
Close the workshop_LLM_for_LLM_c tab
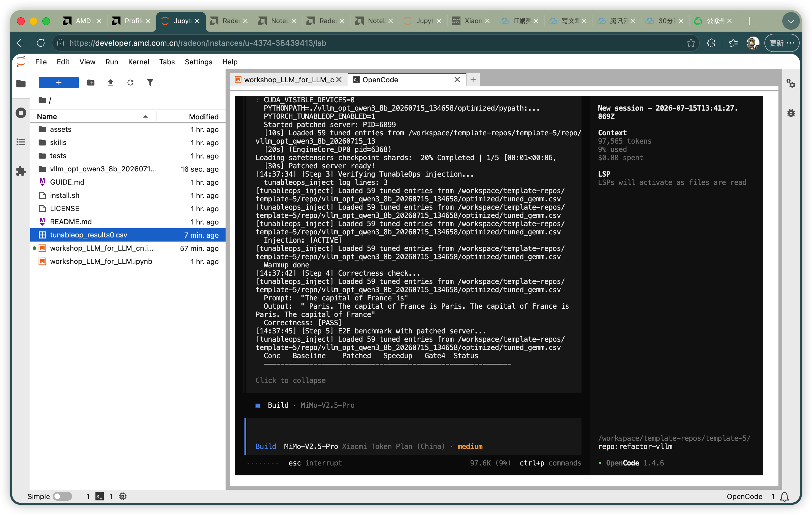(339, 80)
